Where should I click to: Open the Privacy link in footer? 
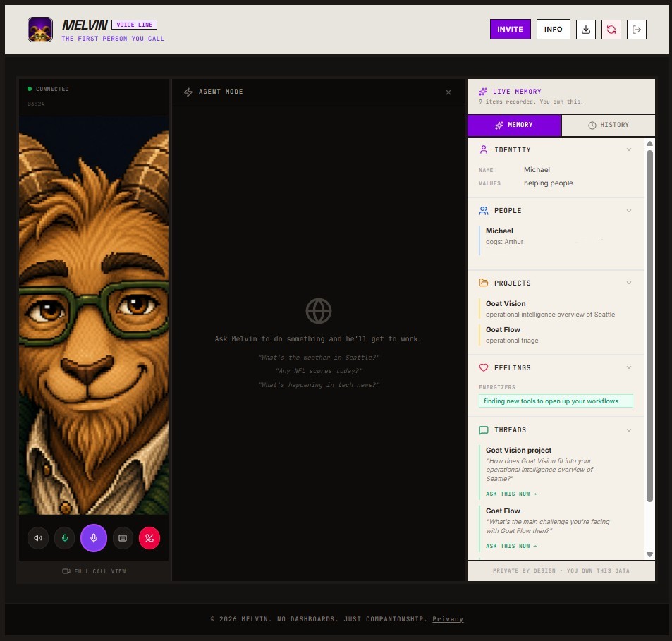click(448, 619)
